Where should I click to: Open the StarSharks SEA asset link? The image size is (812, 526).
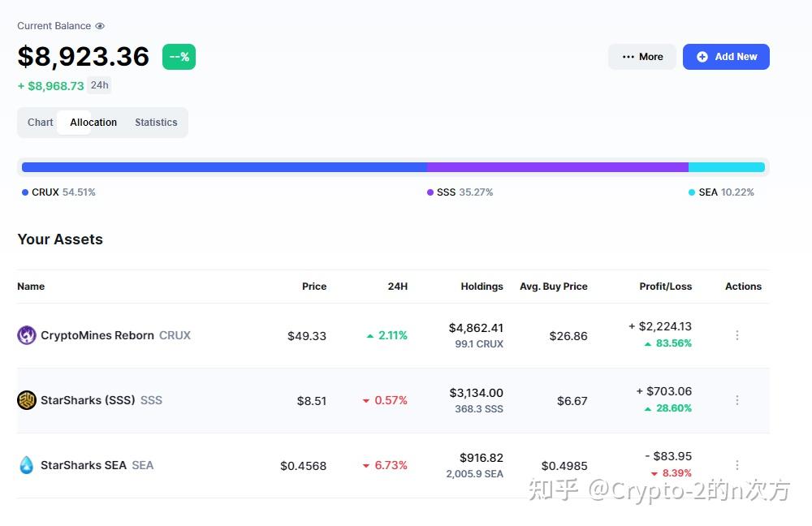point(84,465)
